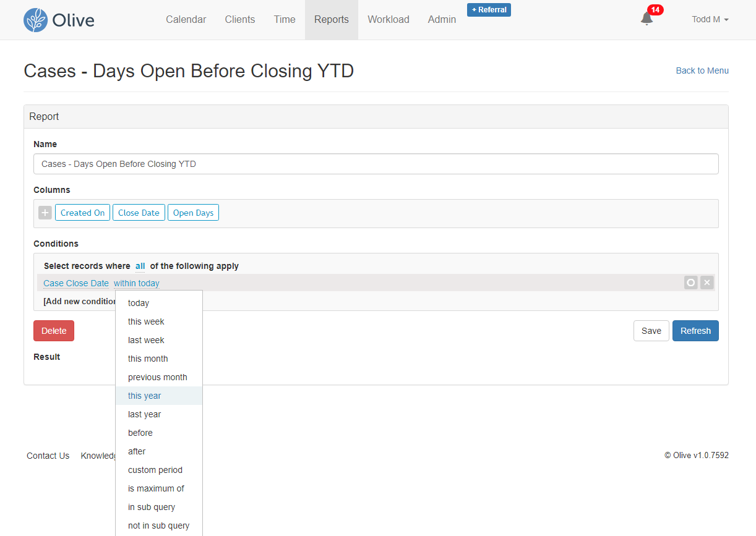Open notifications via the bell icon

point(646,20)
